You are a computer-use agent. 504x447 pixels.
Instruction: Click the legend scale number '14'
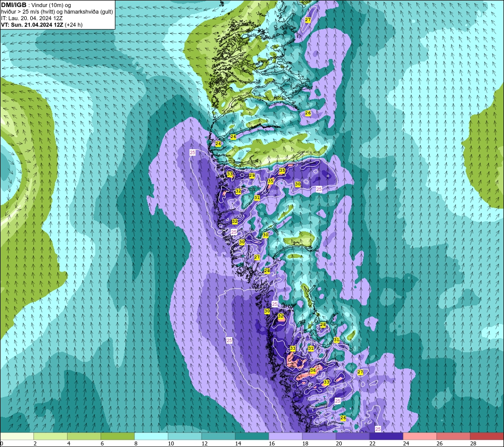[238, 444]
